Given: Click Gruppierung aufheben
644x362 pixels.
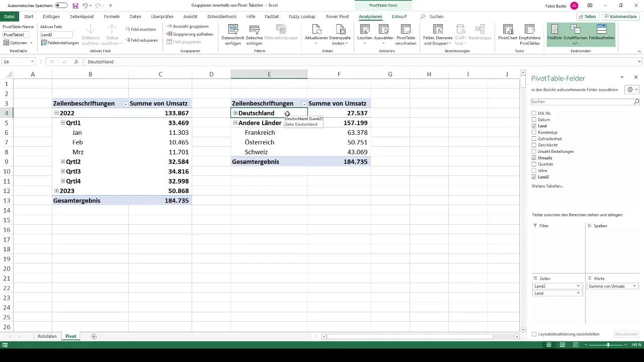Looking at the screenshot, I should pyautogui.click(x=190, y=34).
